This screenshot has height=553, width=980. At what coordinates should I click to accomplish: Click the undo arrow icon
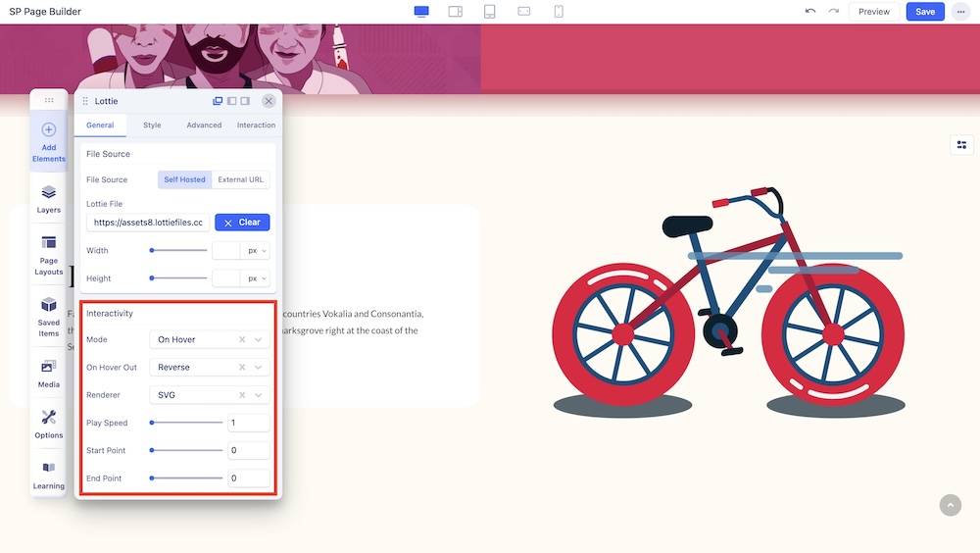click(810, 11)
